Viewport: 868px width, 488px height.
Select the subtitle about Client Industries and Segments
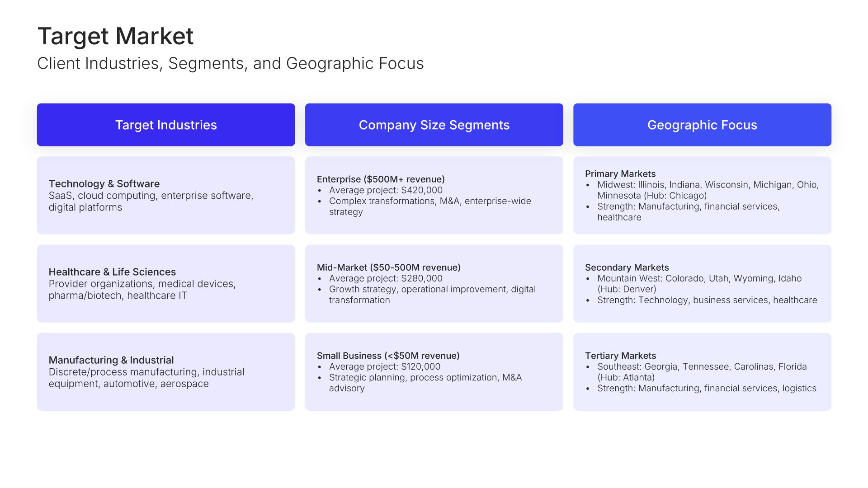click(230, 64)
